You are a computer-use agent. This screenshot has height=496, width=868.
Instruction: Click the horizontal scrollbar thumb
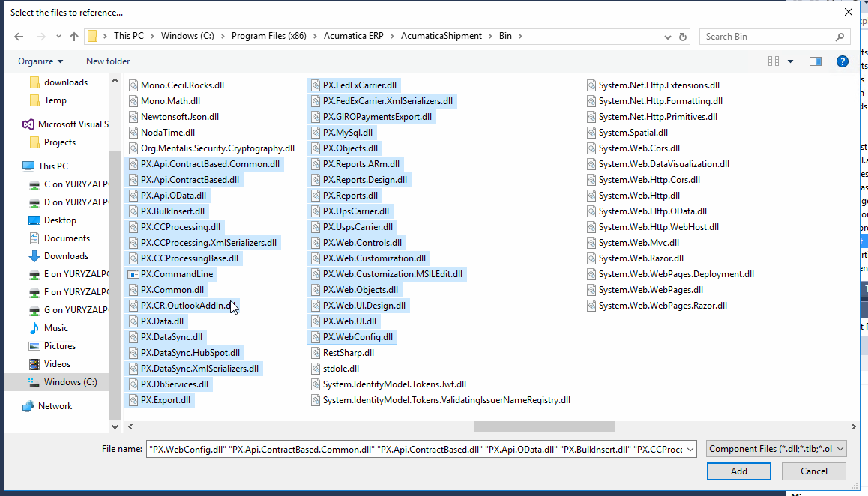pos(544,427)
